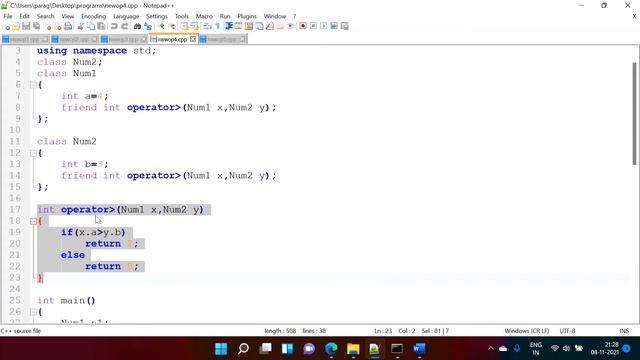Open the ? help menu
The width and height of the screenshot is (640, 360).
click(294, 16)
